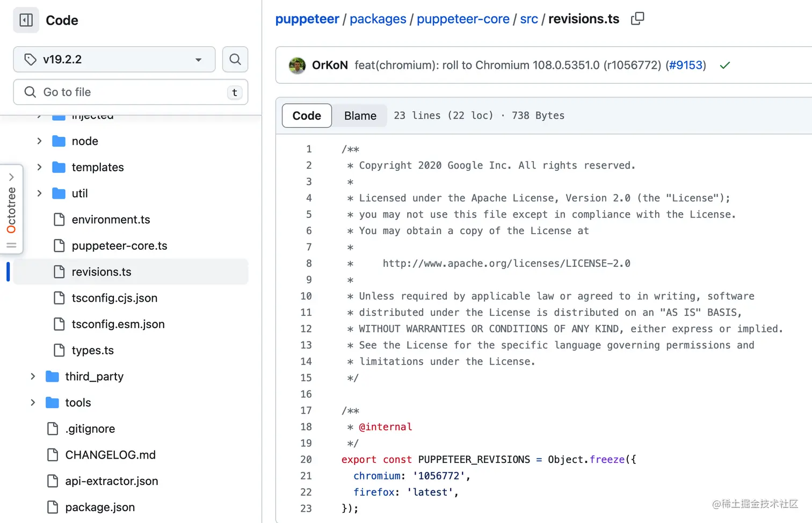Switch to the Code view tab
This screenshot has width=812, height=523.
(307, 115)
